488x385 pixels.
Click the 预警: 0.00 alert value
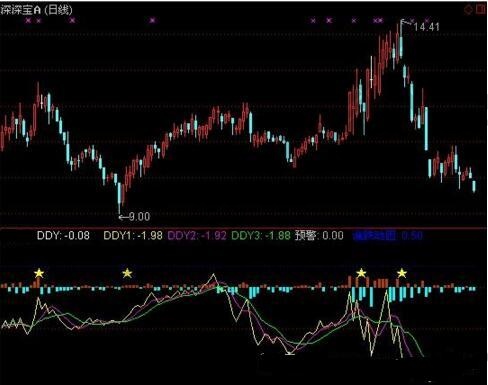click(319, 235)
